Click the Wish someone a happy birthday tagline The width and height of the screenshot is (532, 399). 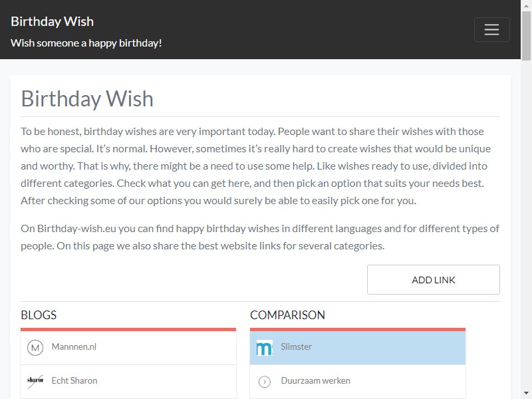[86, 43]
